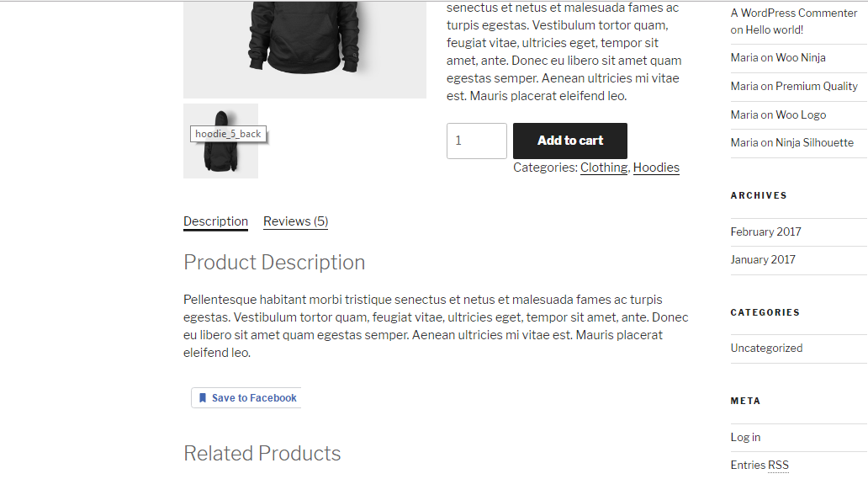Click the Save to Facebook button
Image resolution: width=868 pixels, height=479 pixels.
254,398
